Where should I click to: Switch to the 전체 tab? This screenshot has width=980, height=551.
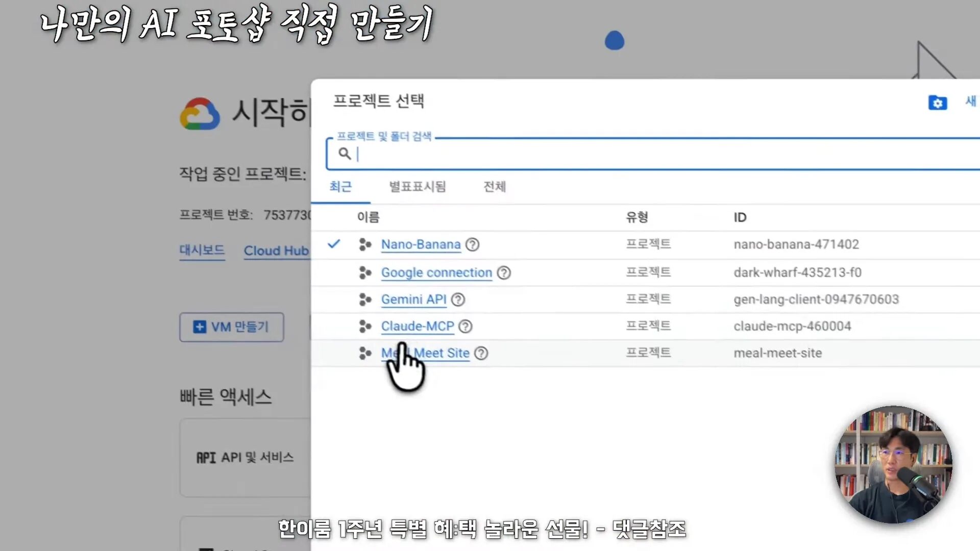click(495, 187)
